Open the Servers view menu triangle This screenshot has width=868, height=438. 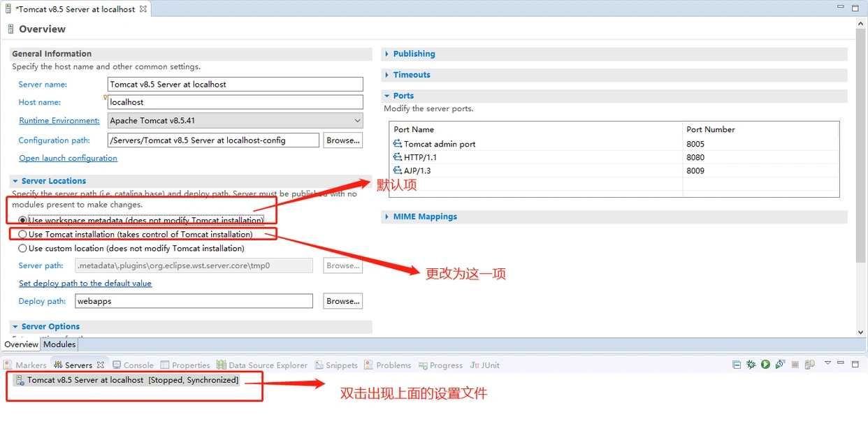828,363
